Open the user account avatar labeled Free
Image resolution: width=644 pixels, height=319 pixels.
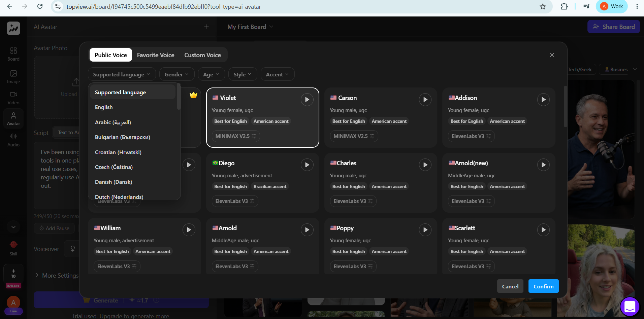click(13, 305)
